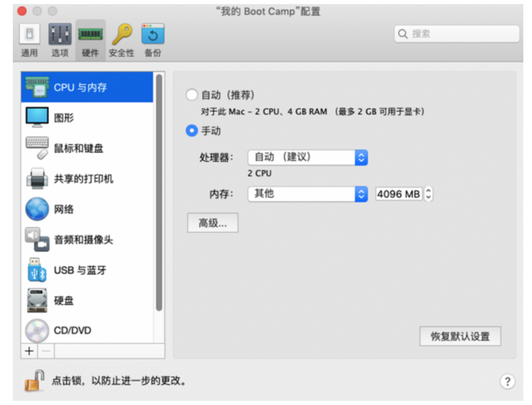
Task: Select the 硬盘 row
Action: point(87,300)
